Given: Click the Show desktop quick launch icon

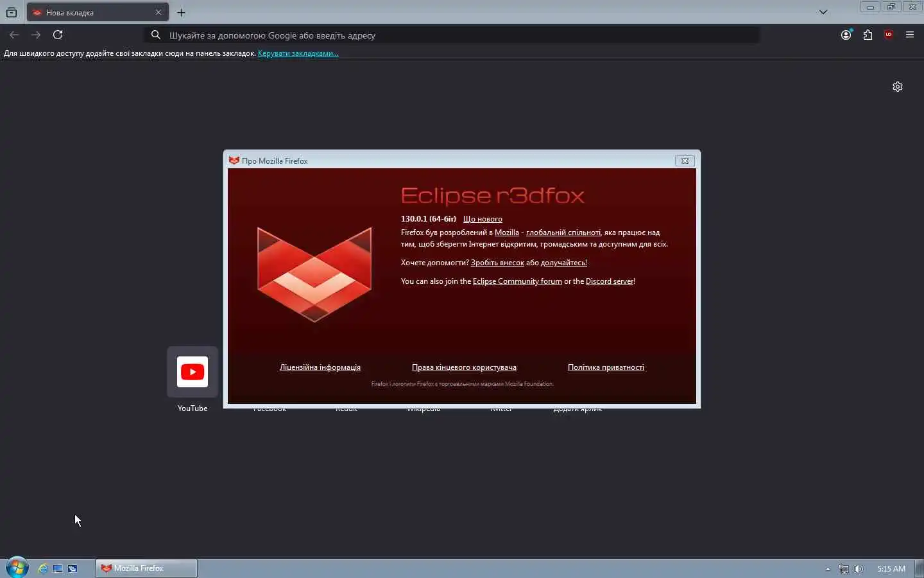Looking at the screenshot, I should point(58,568).
